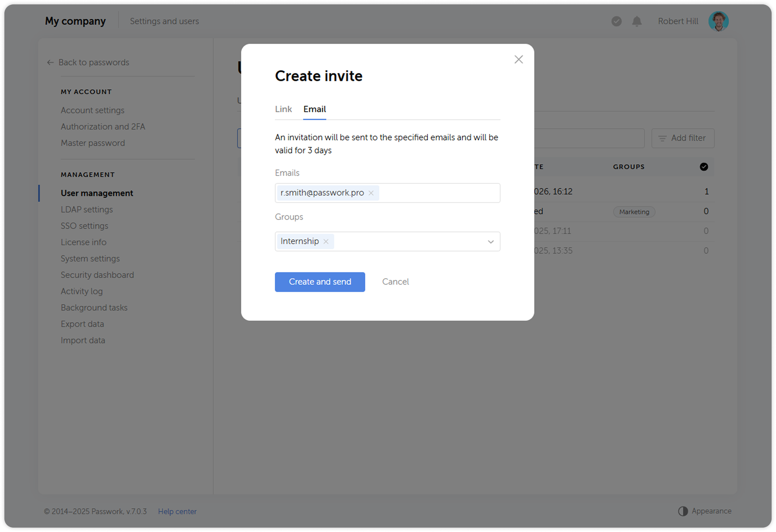776x532 pixels.
Task: Cancel the invite creation
Action: point(395,282)
